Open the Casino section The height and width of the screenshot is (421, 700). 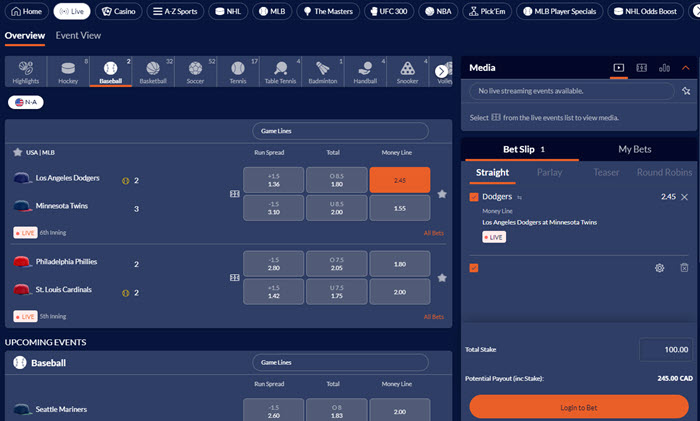tap(119, 11)
